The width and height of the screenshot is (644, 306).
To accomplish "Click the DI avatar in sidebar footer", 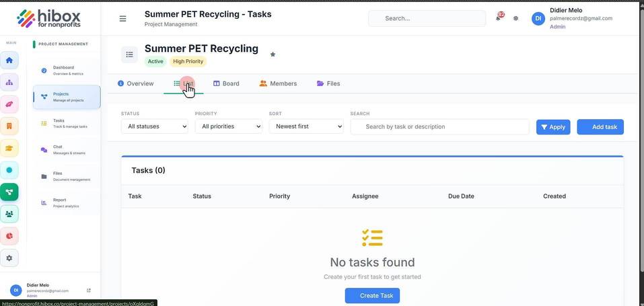I will tap(15, 291).
